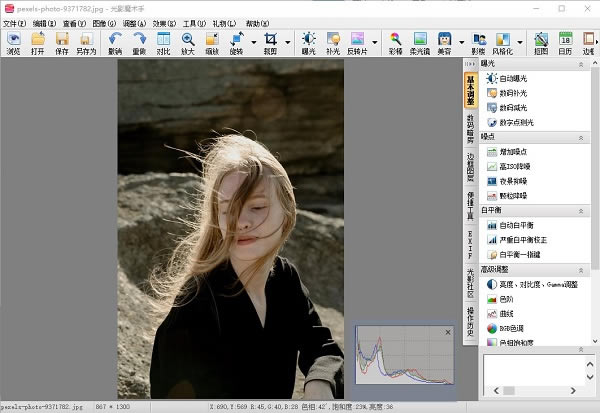Click 数字点测光 in the side panel
The height and width of the screenshot is (413, 600).
(510, 122)
